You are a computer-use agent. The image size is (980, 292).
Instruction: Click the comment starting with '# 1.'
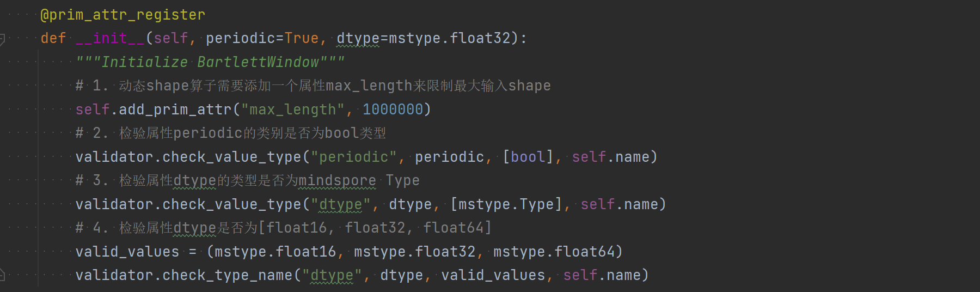[313, 86]
